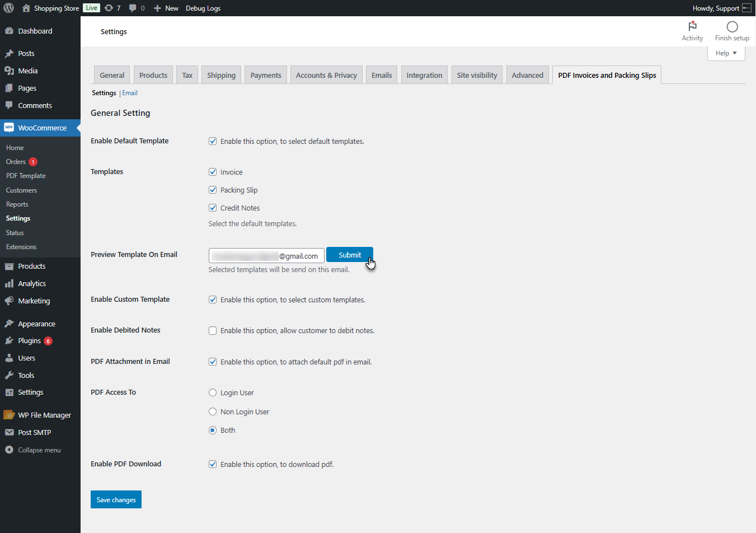The height and width of the screenshot is (533, 756).
Task: Click the home icon beside Shopping Store
Action: click(x=26, y=8)
